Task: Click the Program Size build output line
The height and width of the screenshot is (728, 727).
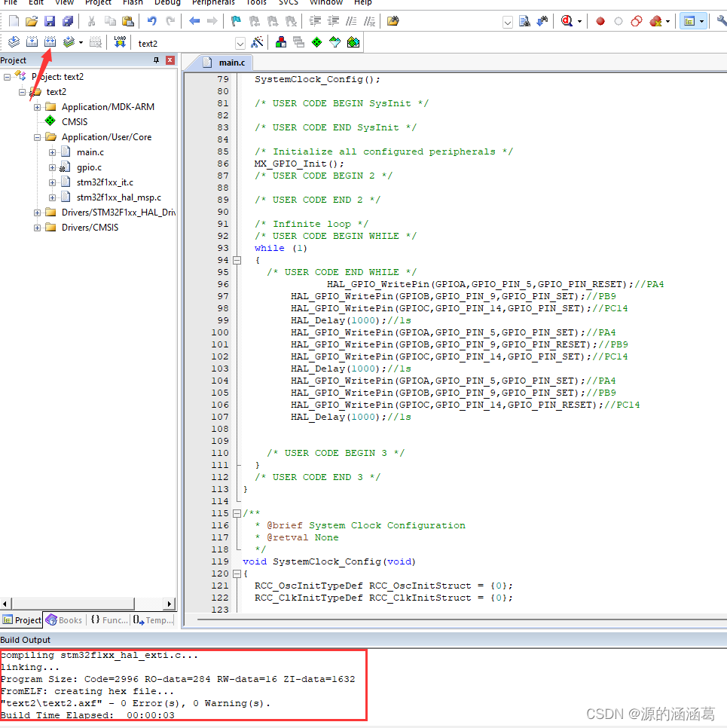Action: pyautogui.click(x=178, y=679)
